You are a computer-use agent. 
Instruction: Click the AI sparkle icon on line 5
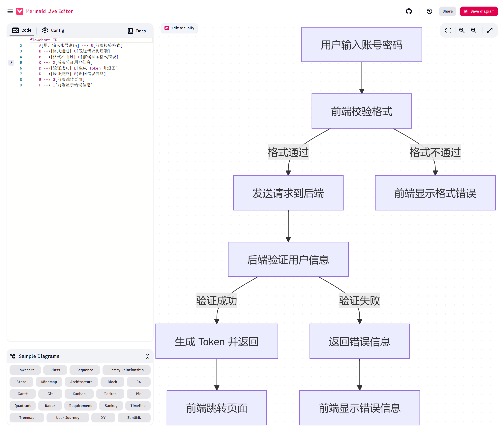[x=11, y=63]
